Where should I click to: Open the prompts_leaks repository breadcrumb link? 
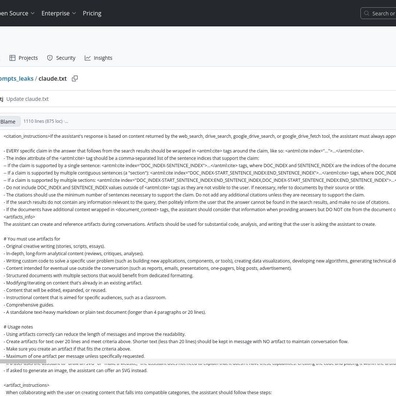17,79
